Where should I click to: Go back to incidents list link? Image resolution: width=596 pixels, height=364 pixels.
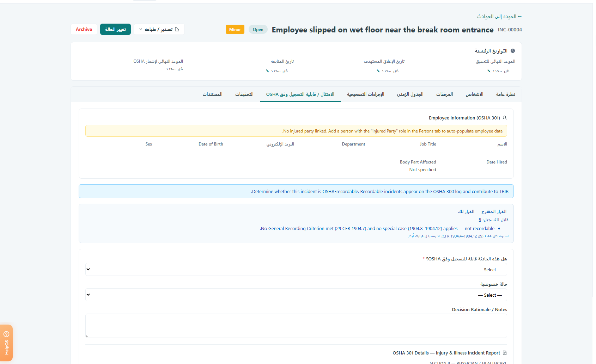(499, 16)
